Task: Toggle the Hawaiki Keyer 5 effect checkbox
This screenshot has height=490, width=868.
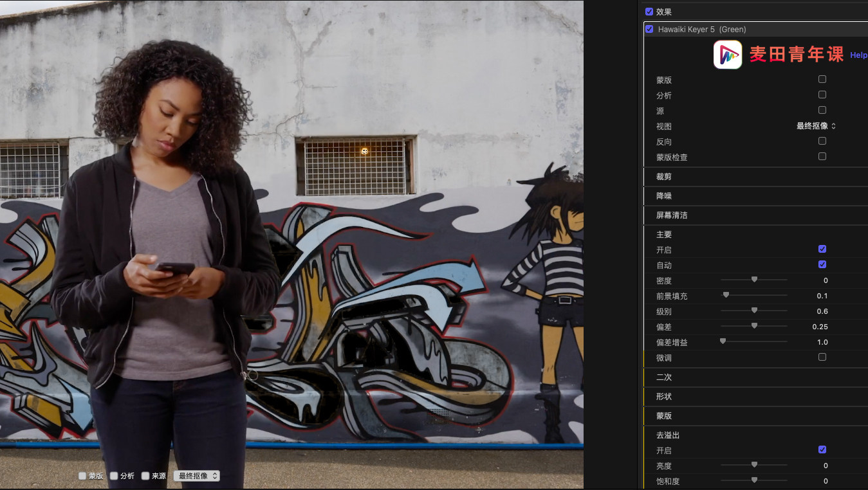Action: pos(649,29)
